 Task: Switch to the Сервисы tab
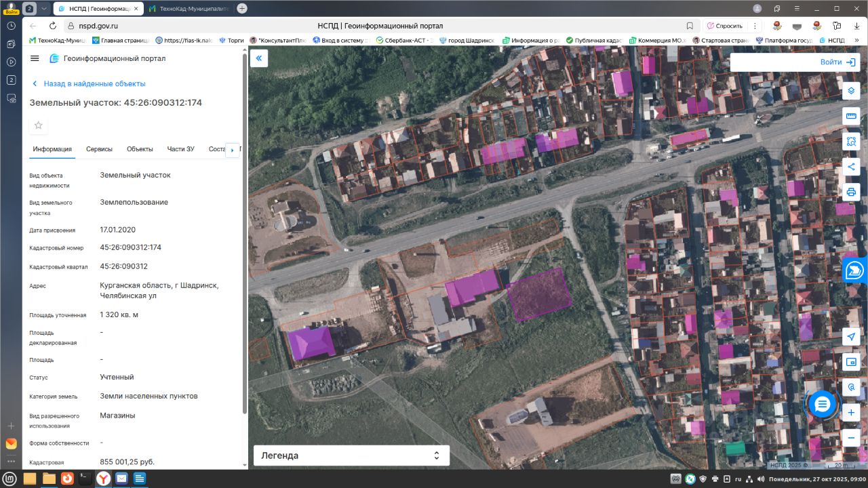click(x=99, y=149)
